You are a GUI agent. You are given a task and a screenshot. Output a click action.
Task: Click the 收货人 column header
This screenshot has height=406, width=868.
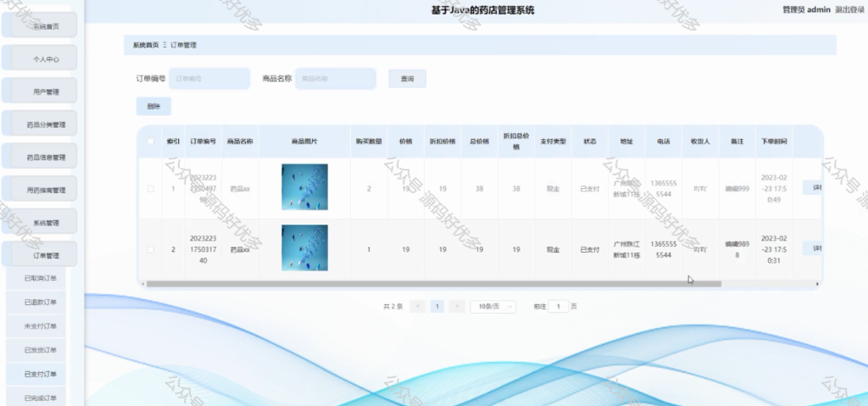click(700, 142)
